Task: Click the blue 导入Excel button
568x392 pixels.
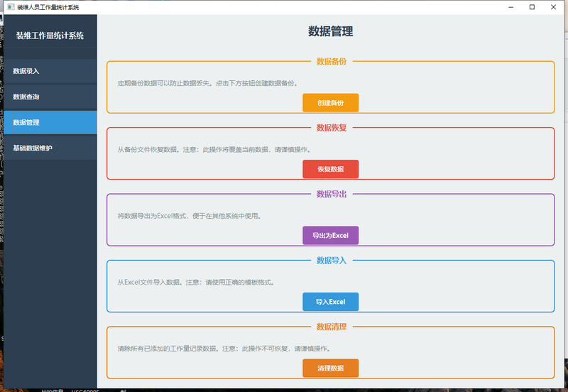Action: [x=330, y=302]
